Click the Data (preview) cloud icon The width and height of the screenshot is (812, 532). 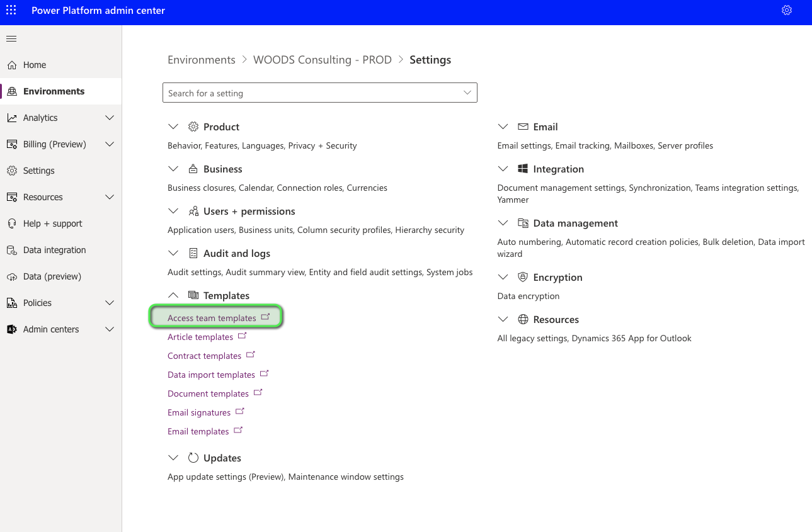point(11,276)
